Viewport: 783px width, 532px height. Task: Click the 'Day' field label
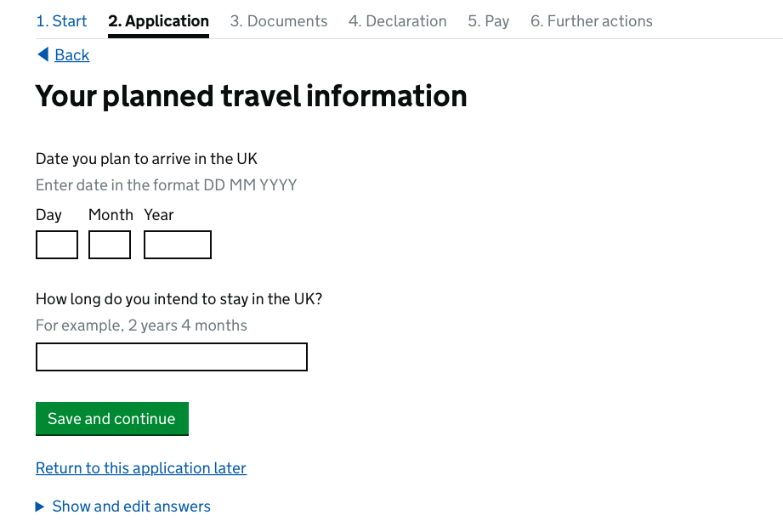(x=49, y=215)
